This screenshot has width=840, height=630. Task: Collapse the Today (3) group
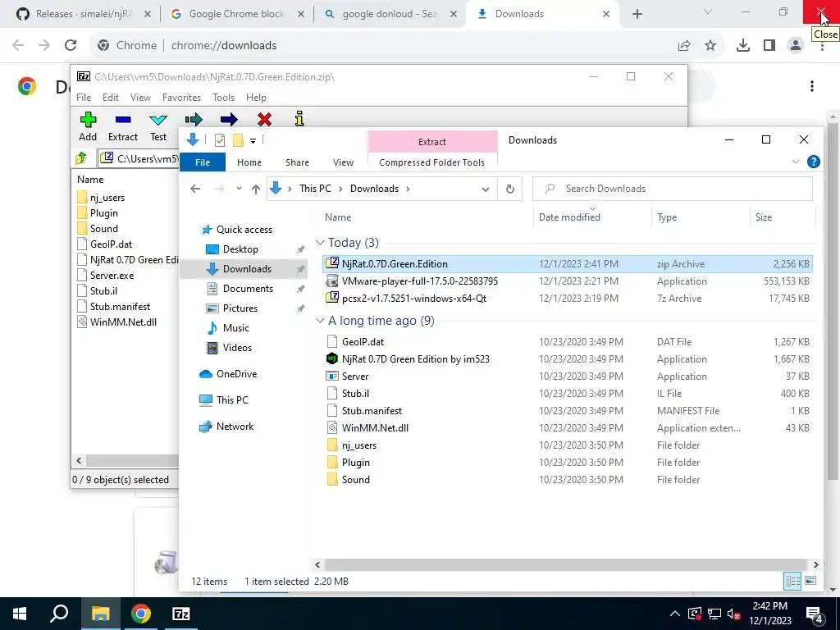tap(321, 243)
